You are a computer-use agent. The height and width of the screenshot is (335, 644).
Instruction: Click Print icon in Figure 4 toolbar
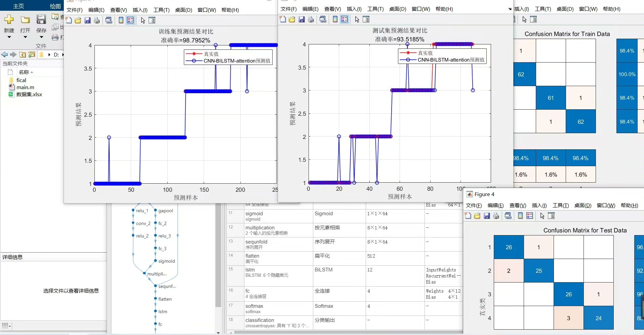(x=496, y=216)
